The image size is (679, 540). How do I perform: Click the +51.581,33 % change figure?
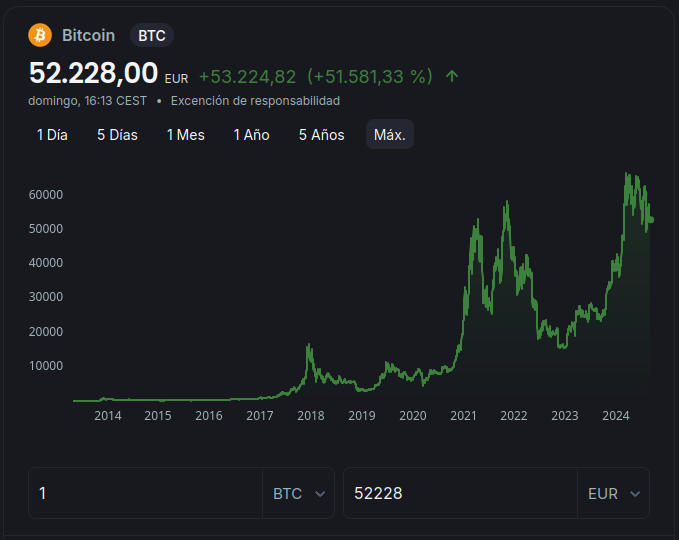tap(369, 76)
